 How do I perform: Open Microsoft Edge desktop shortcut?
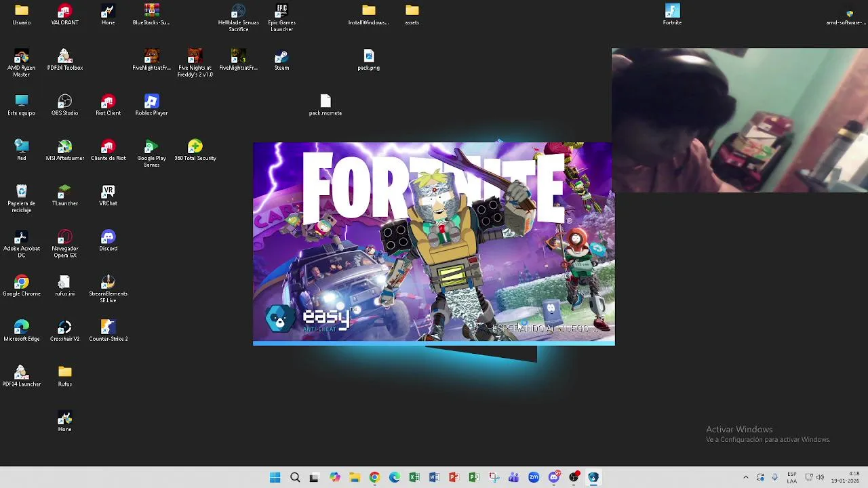[21, 331]
